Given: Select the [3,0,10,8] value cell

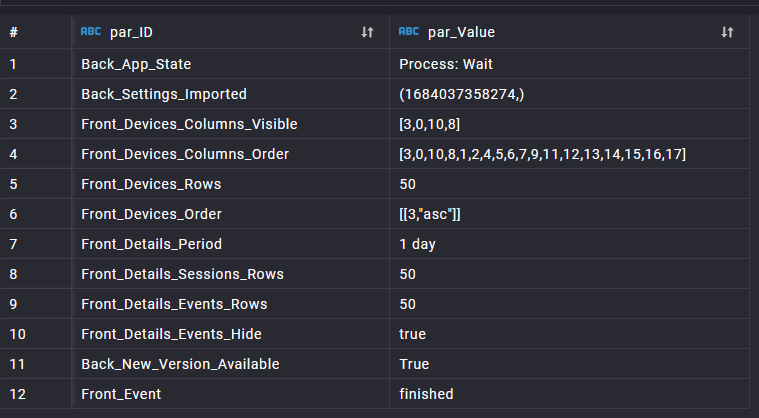Looking at the screenshot, I should (429, 124).
